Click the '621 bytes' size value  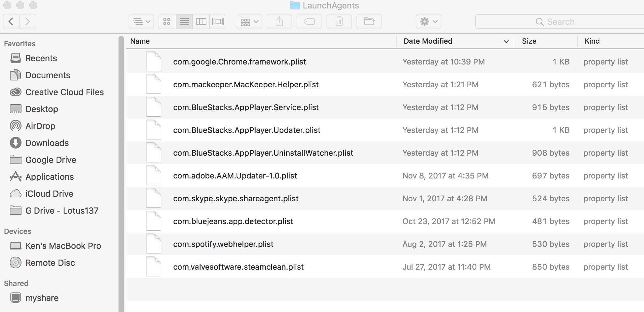(551, 85)
